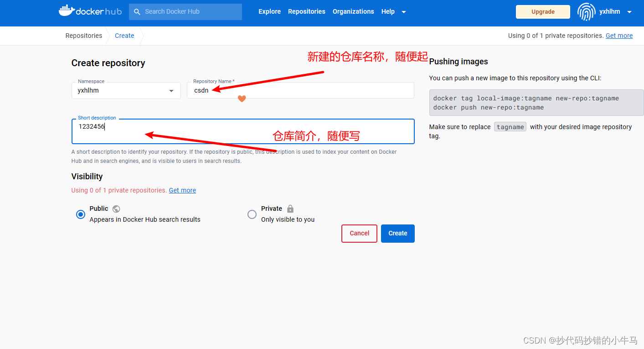The image size is (644, 349).
Task: Expand the yxhlhm account dropdown arrow
Action: (x=629, y=12)
